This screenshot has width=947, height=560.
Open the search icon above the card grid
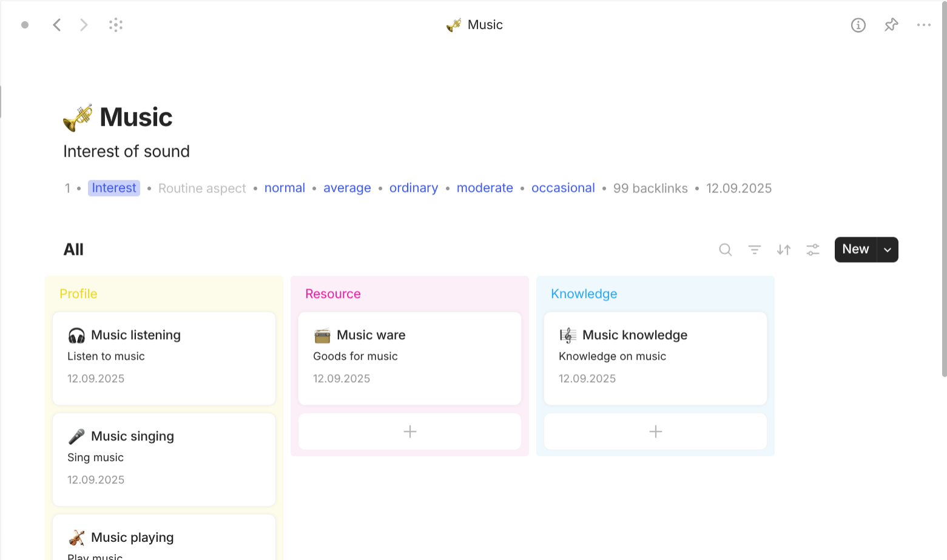point(726,249)
